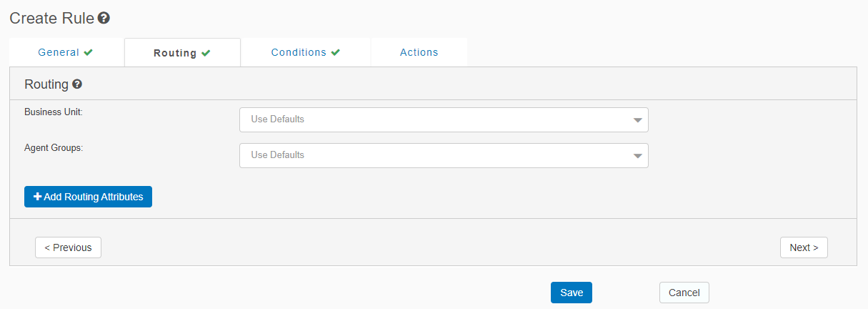Switch to the General tab

pos(59,52)
